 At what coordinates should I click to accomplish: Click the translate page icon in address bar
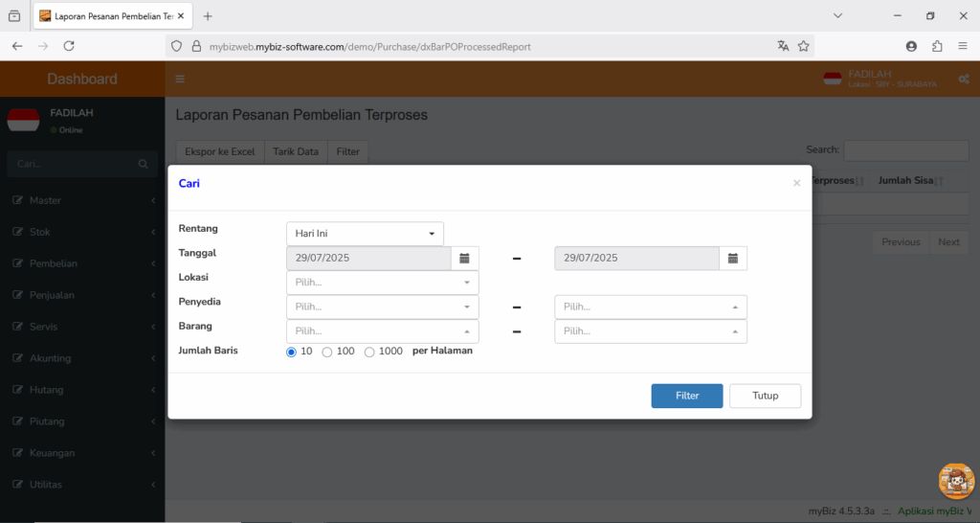783,46
